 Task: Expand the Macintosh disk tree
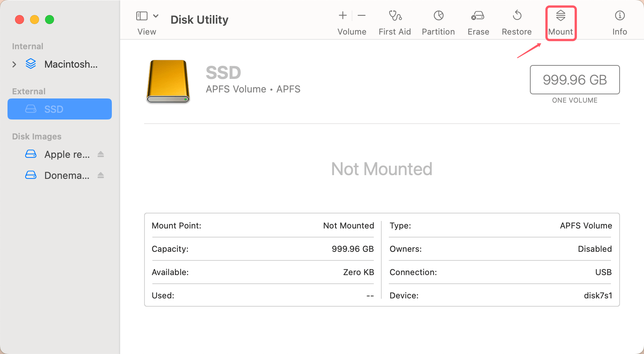click(x=14, y=64)
